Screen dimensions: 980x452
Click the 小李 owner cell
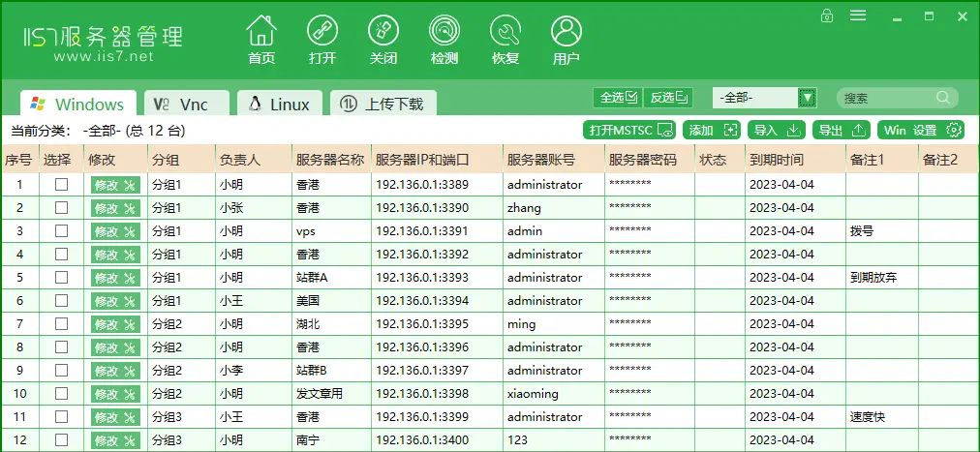(x=253, y=371)
